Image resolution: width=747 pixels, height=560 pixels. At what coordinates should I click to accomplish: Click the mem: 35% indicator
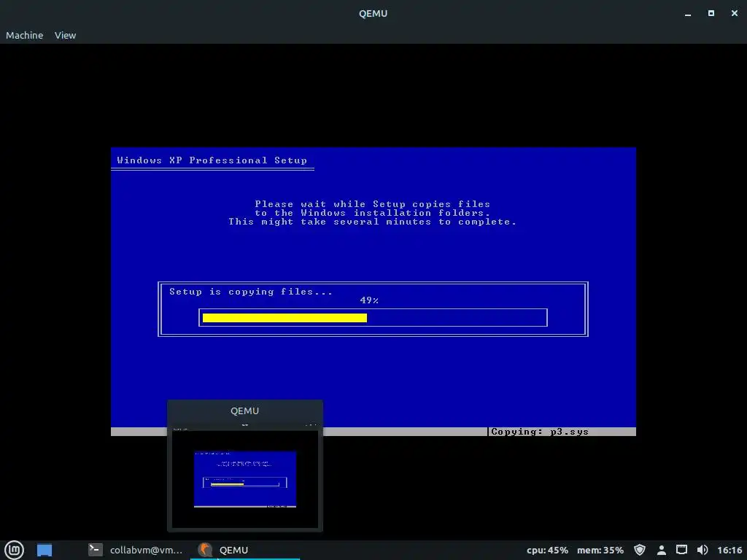(x=600, y=550)
